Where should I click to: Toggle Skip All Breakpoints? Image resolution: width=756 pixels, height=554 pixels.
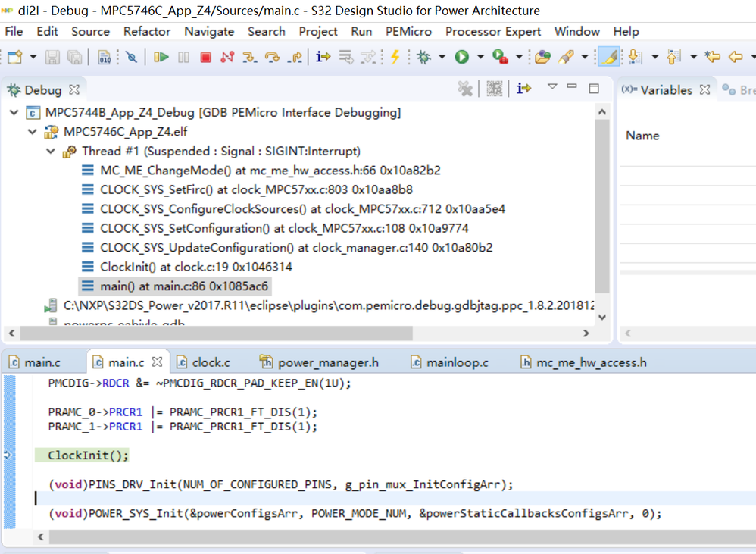pyautogui.click(x=131, y=58)
